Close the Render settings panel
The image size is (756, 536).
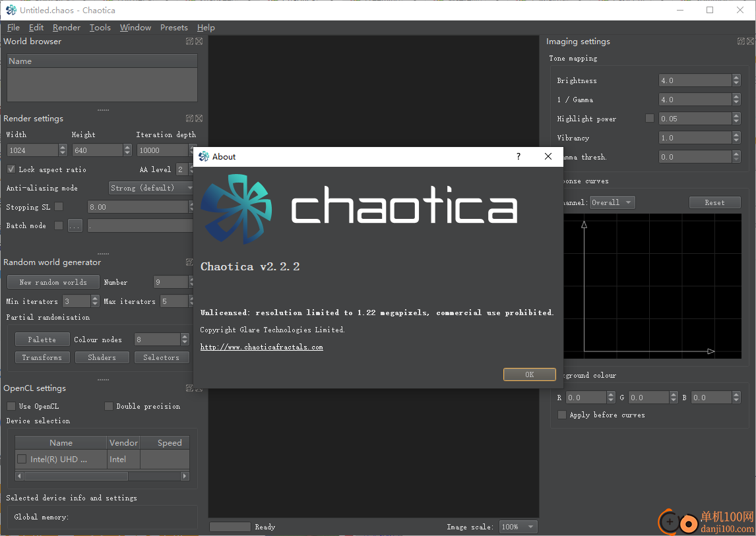[x=199, y=119]
